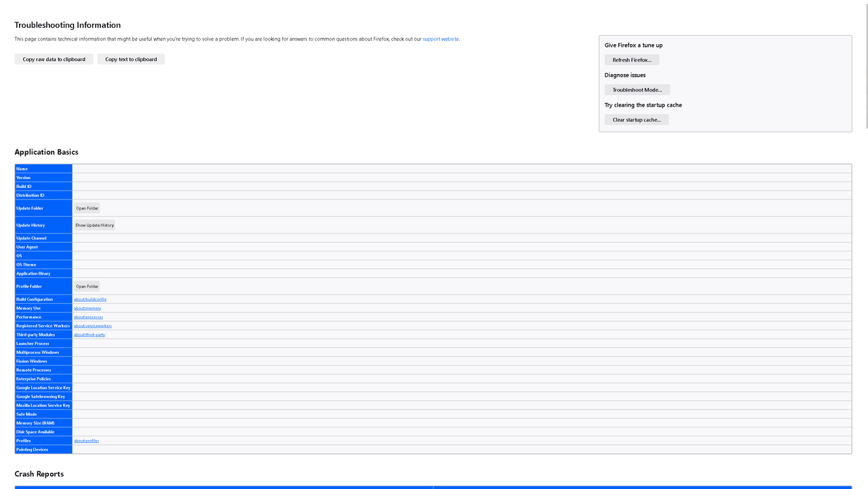Click Try clearing the startup cache heading

pyautogui.click(x=644, y=105)
